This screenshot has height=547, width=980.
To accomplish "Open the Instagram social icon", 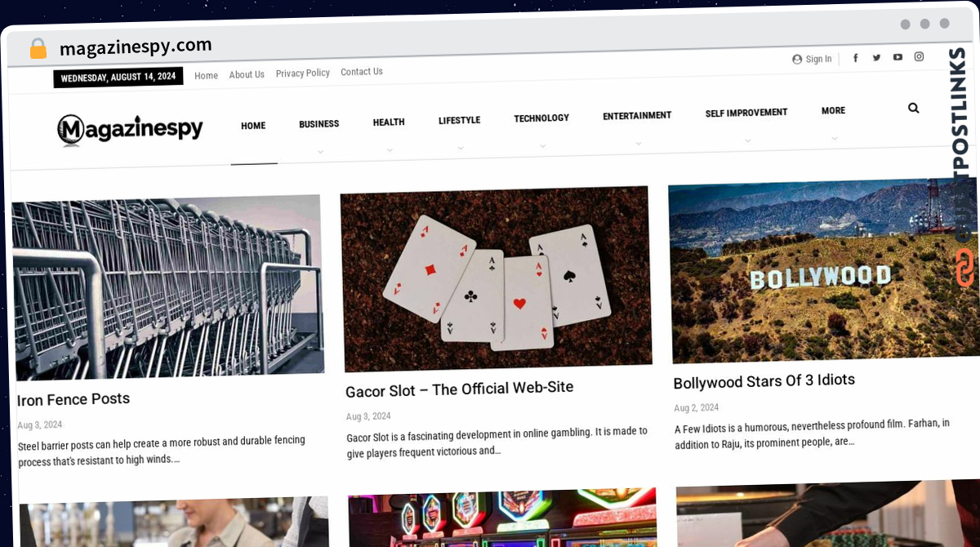I will 919,56.
